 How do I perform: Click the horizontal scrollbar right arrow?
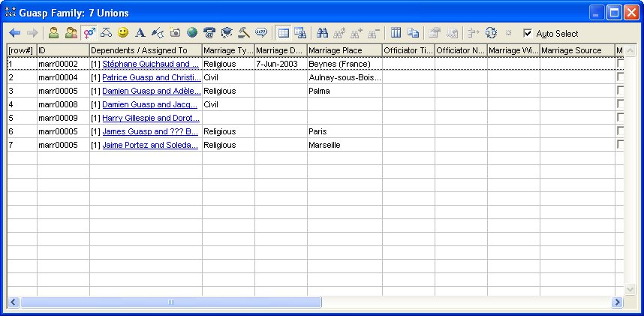tap(617, 302)
